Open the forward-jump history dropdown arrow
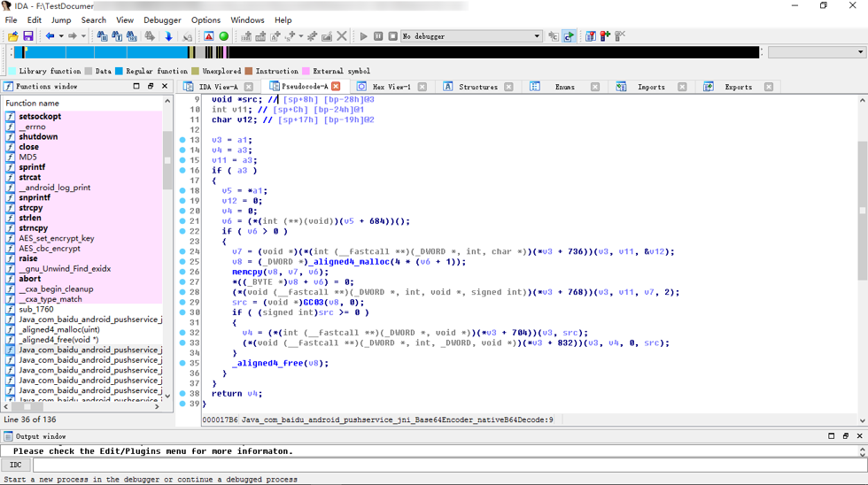This screenshot has width=868, height=485. click(x=83, y=36)
